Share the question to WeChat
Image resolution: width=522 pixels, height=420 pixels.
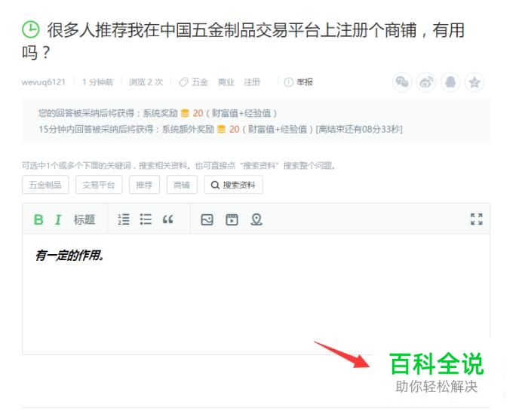click(402, 82)
